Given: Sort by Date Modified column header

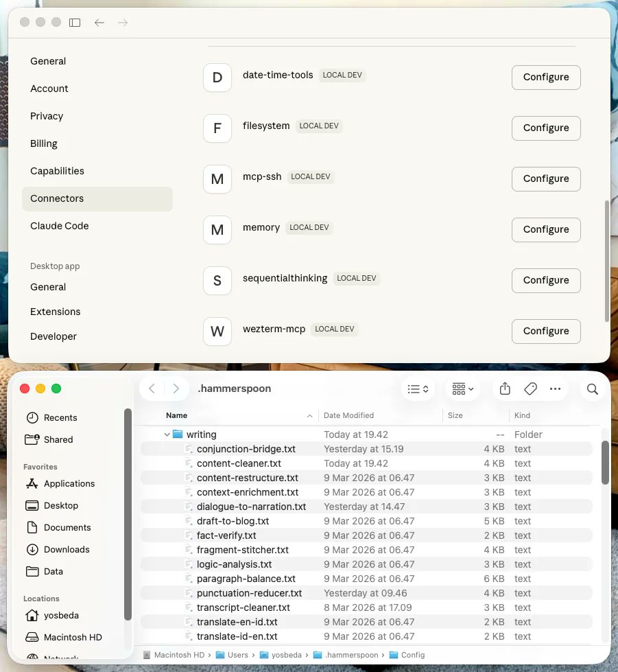Looking at the screenshot, I should click(x=348, y=415).
